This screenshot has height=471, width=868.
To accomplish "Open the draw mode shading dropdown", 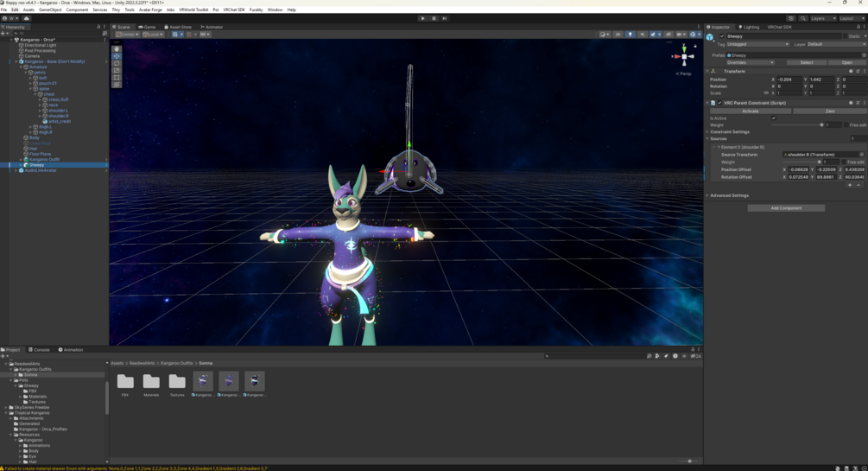I will tap(604, 35).
